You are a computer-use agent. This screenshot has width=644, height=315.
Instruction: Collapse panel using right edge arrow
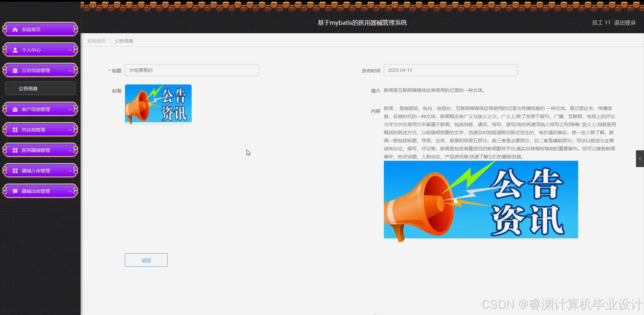[640, 159]
